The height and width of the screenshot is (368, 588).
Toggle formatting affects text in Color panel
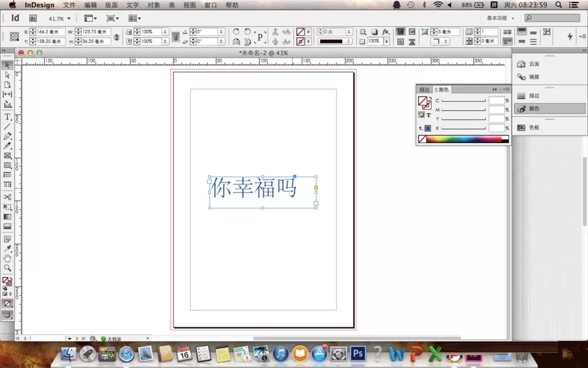coord(429,115)
